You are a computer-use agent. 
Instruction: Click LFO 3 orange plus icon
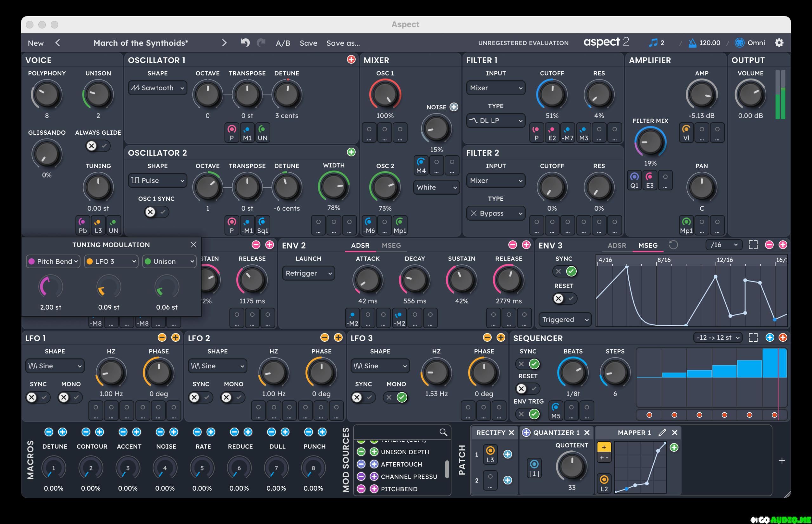coord(501,338)
